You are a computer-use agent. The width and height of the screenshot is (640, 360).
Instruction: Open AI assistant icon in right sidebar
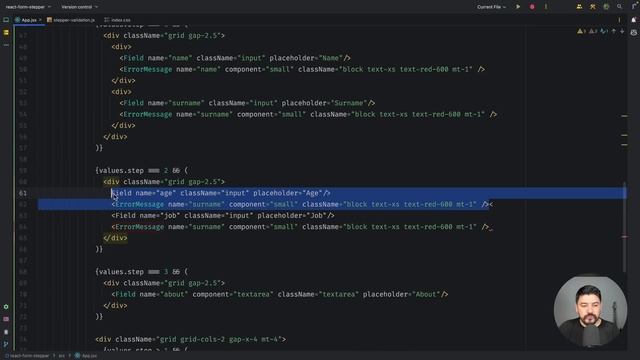click(634, 32)
